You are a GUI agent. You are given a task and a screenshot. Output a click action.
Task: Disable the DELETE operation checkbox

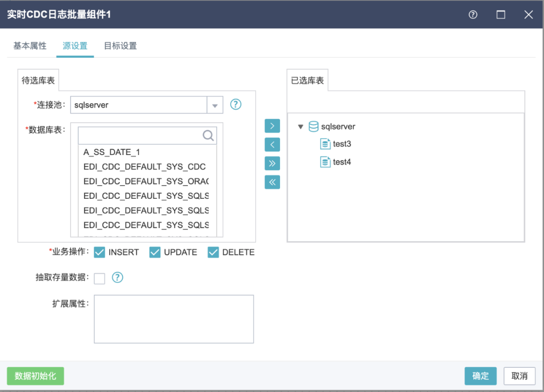click(x=214, y=252)
